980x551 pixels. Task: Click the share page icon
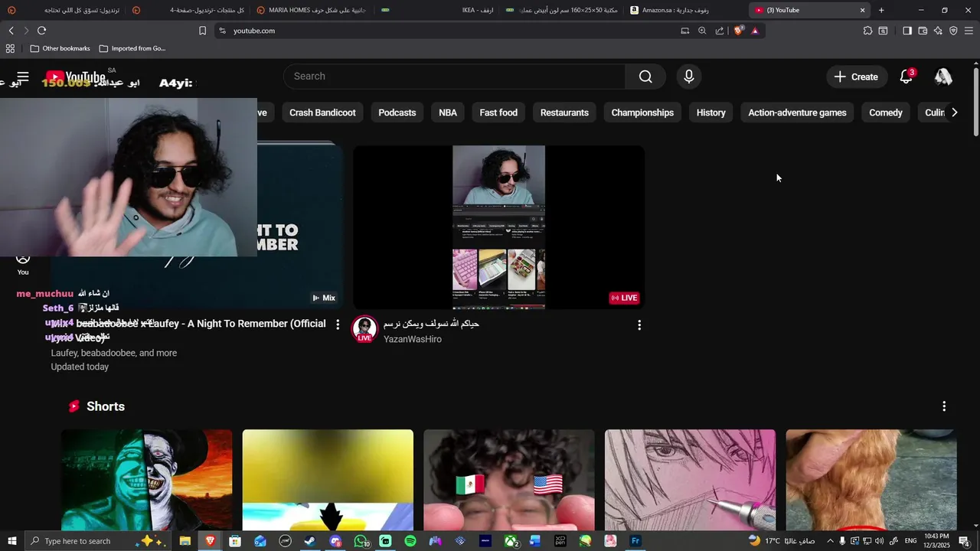720,31
